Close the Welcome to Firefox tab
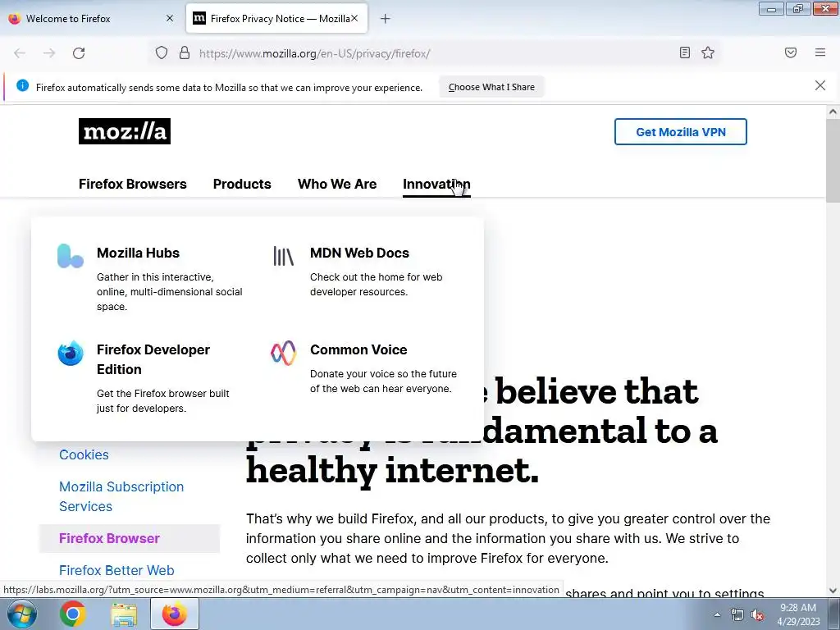The image size is (840, 630). [x=170, y=18]
